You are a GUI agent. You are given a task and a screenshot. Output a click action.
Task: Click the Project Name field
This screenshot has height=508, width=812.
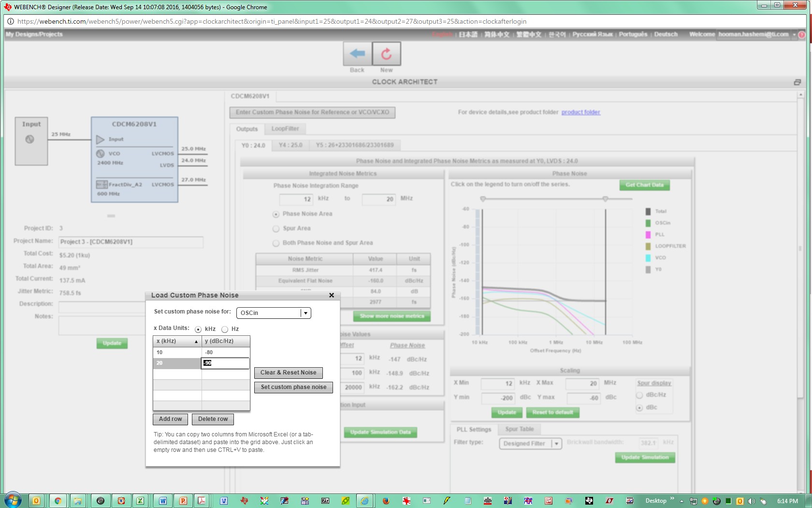[x=130, y=242]
